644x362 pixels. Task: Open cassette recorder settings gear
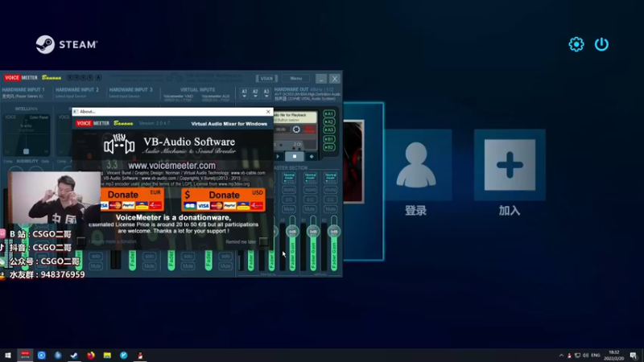(x=296, y=130)
